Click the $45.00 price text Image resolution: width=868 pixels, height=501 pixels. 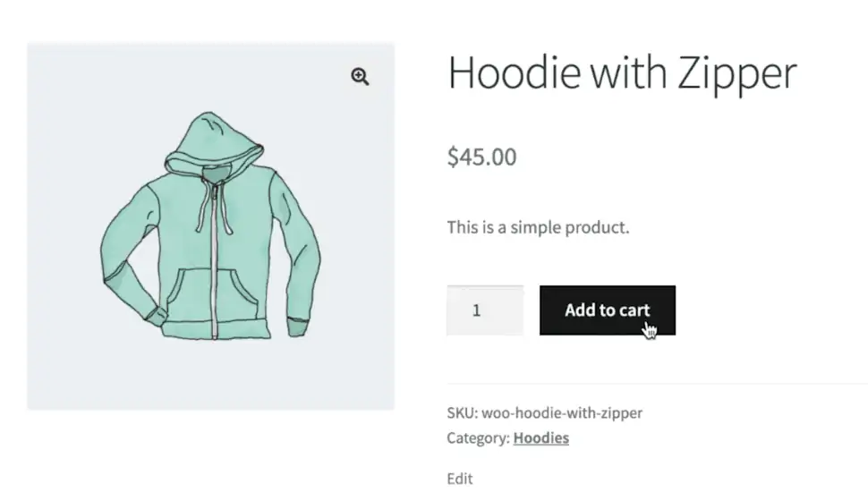[x=481, y=157]
